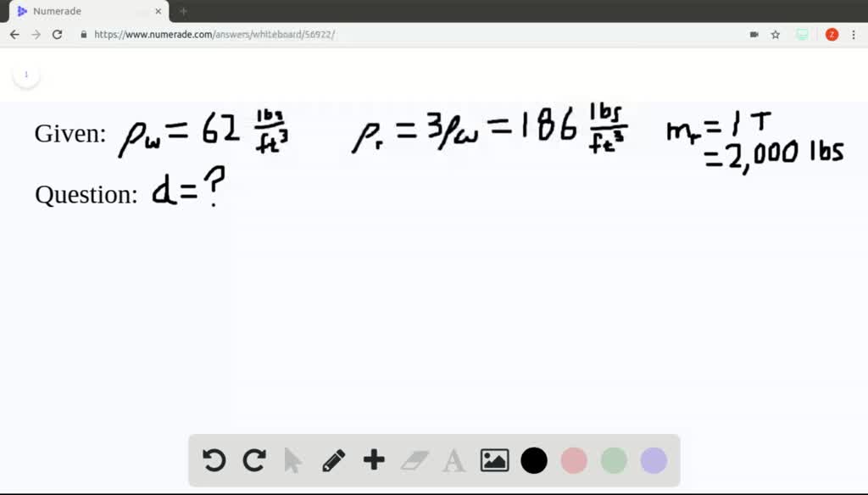Choose the pink pen color
This screenshot has width=868, height=495.
[x=574, y=460]
